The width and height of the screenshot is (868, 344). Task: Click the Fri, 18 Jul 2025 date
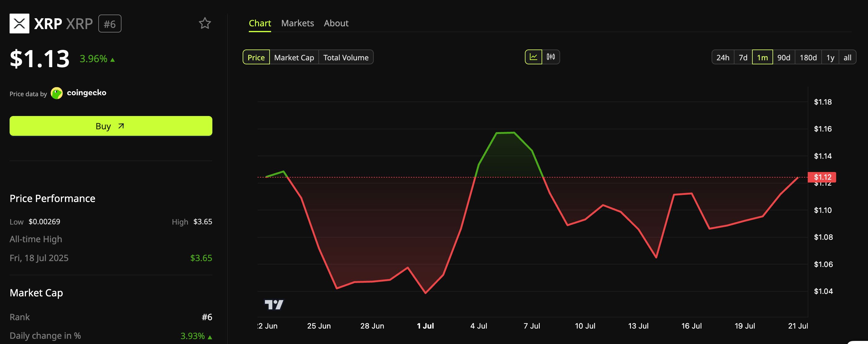(x=39, y=258)
